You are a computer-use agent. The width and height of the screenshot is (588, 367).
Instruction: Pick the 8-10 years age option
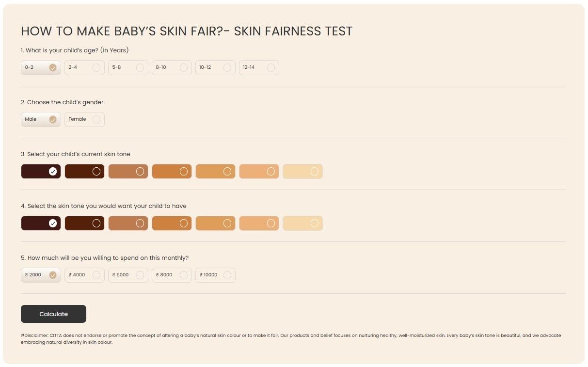coord(172,67)
